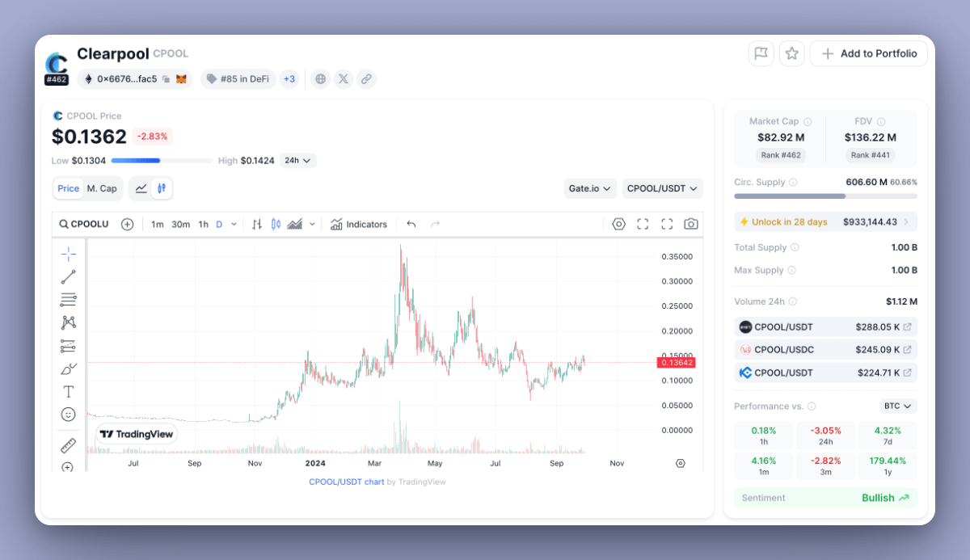
Task: Select the pattern drawing tool
Action: 69,322
